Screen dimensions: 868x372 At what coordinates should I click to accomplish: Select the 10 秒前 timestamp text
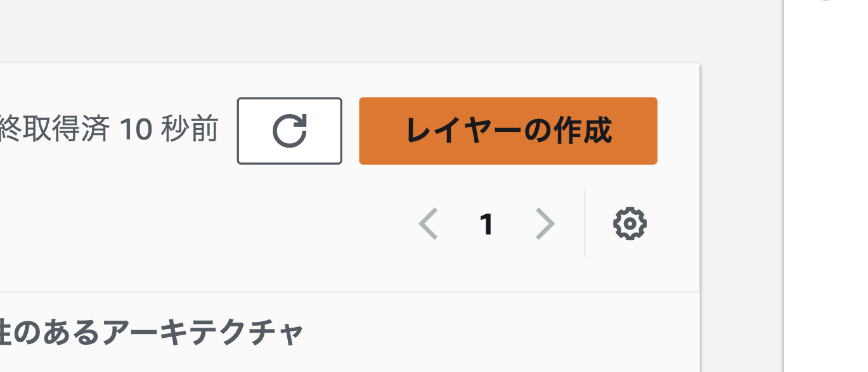point(168,129)
